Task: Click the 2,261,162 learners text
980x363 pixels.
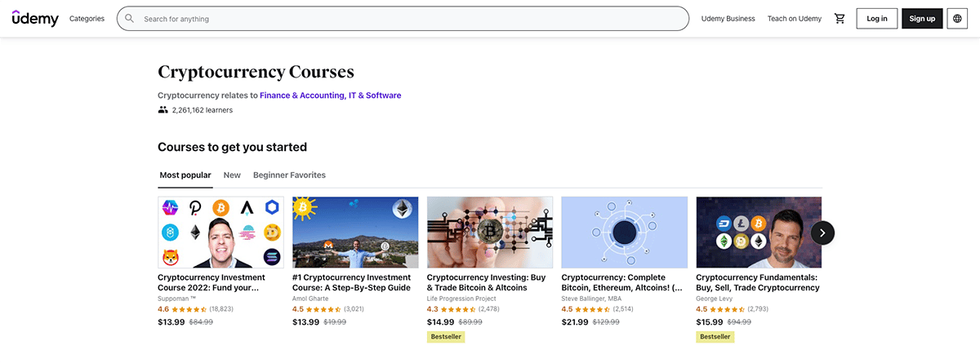Action: (x=202, y=110)
